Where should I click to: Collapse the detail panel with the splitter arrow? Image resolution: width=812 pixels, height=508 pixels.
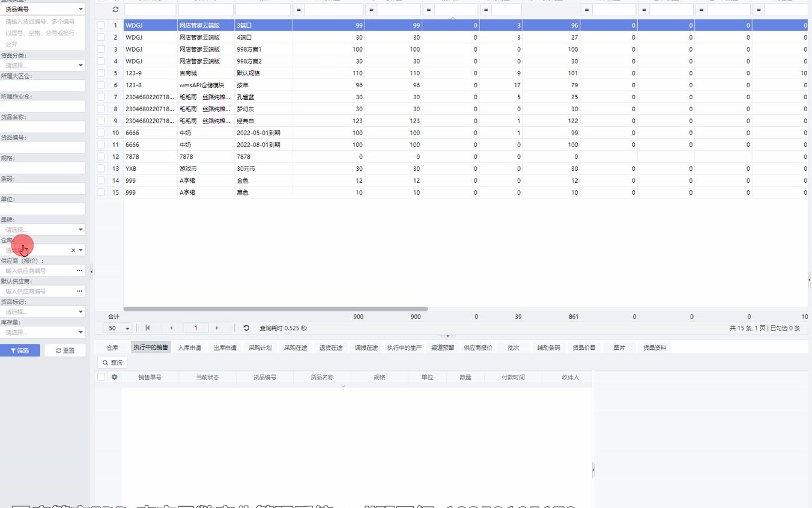pos(447,336)
